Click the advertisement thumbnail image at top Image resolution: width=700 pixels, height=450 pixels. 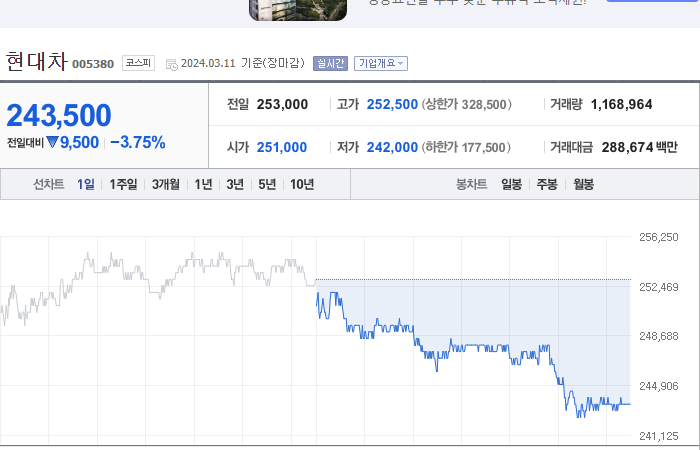(298, 10)
